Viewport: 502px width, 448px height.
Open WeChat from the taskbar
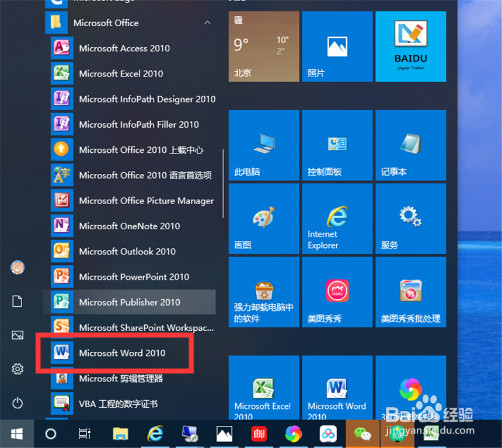[362, 434]
